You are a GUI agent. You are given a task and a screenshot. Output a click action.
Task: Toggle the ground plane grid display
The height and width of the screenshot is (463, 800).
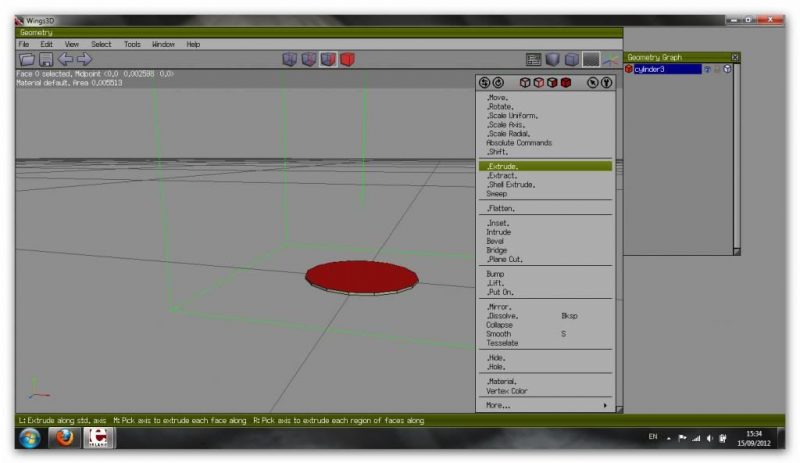tap(591, 60)
